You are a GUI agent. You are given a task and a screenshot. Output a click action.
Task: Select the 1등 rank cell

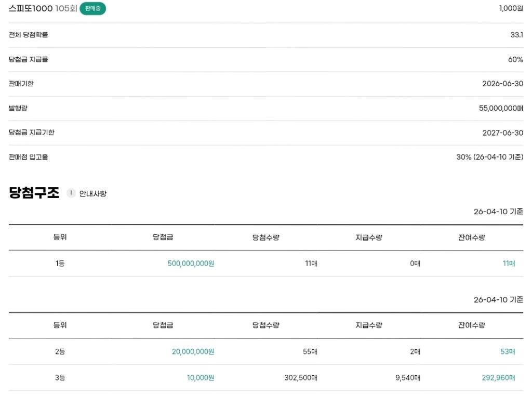click(60, 264)
